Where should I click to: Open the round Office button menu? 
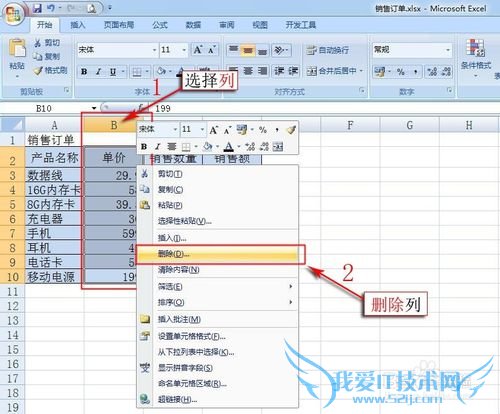(x=13, y=14)
